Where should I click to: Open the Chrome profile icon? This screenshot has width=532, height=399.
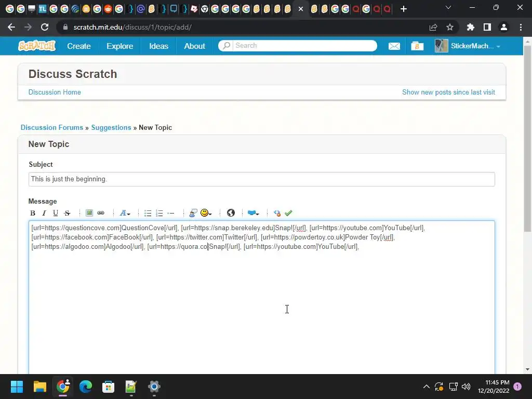(x=504, y=27)
